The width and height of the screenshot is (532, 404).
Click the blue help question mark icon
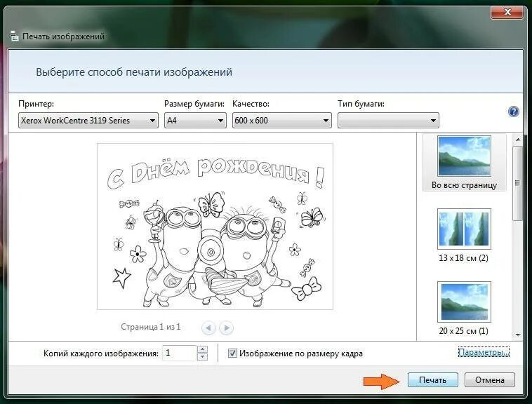tap(514, 112)
